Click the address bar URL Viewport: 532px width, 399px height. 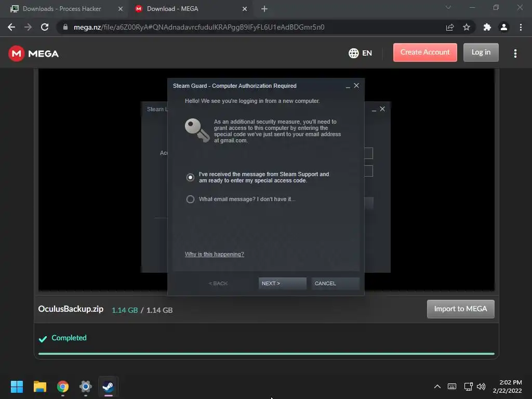(x=199, y=27)
